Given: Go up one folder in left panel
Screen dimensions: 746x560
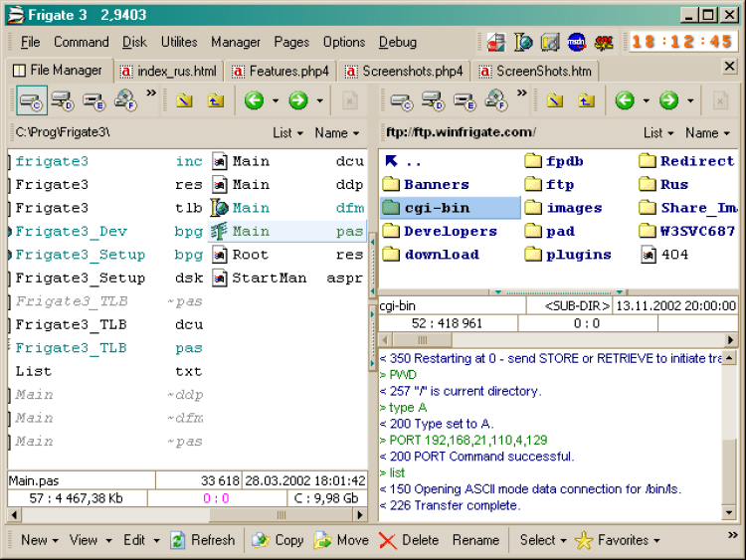Looking at the screenshot, I should click(216, 100).
